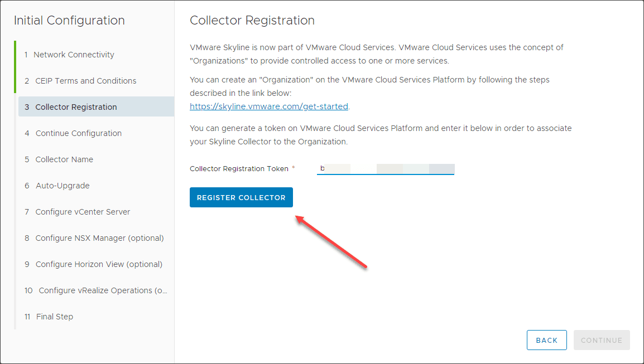The height and width of the screenshot is (364, 644).
Task: Click the REGISTER COLLECTOR button
Action: pos(241,197)
